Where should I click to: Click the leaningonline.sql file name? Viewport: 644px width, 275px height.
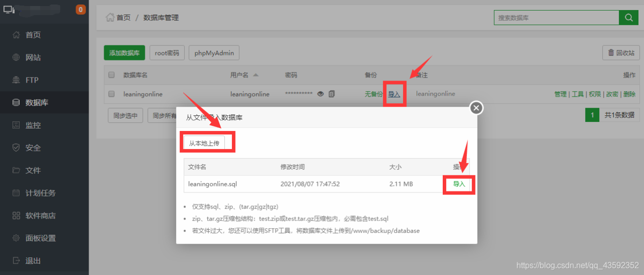[212, 184]
